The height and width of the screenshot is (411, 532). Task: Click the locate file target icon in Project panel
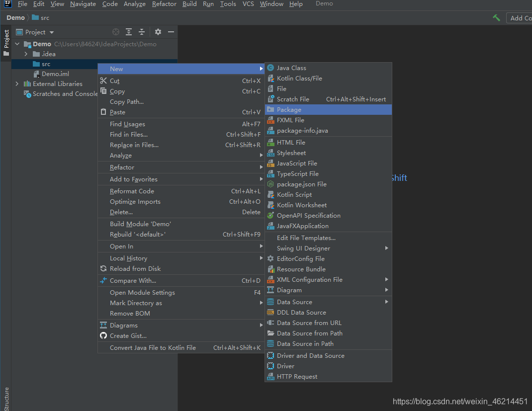[x=116, y=32]
